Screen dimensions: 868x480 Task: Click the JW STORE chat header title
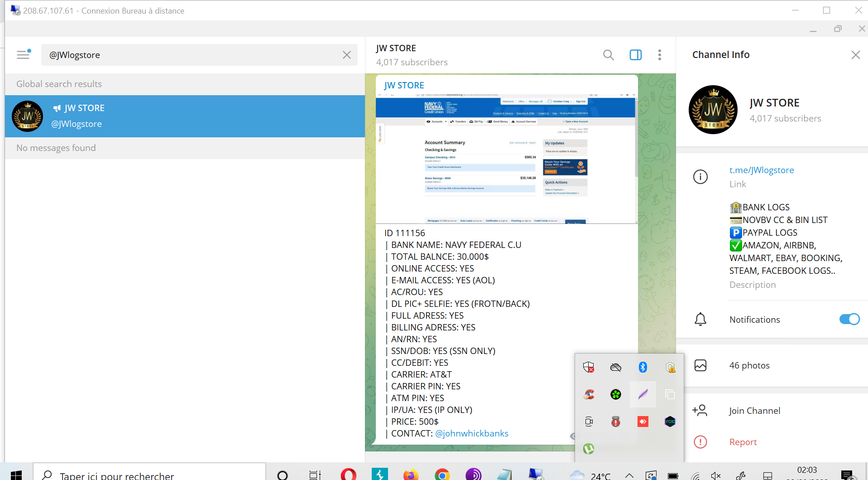point(396,48)
